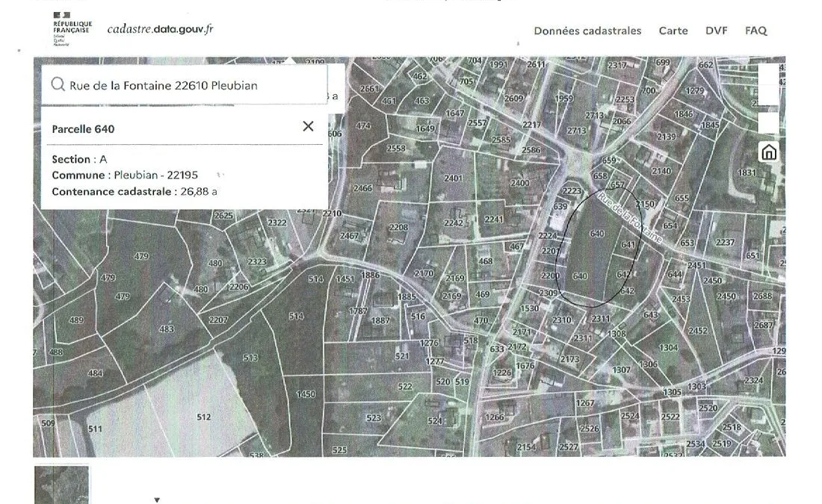Click the 'Section : A' line
This screenshot has width=822, height=504.
click(x=79, y=159)
